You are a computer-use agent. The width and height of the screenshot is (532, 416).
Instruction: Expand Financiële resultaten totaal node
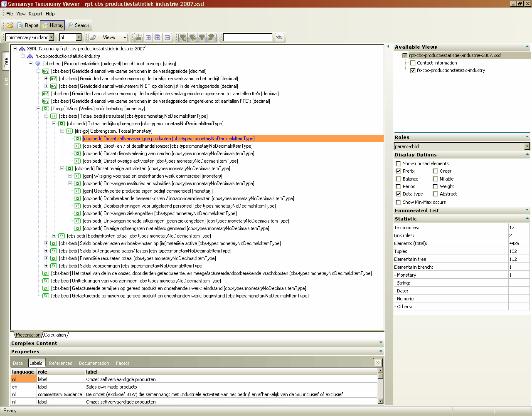click(x=46, y=258)
